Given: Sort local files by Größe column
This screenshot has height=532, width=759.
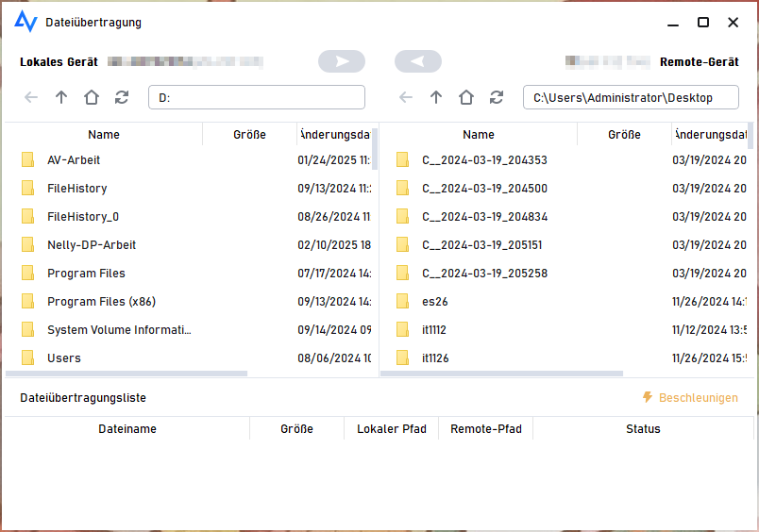Looking at the screenshot, I should [249, 135].
